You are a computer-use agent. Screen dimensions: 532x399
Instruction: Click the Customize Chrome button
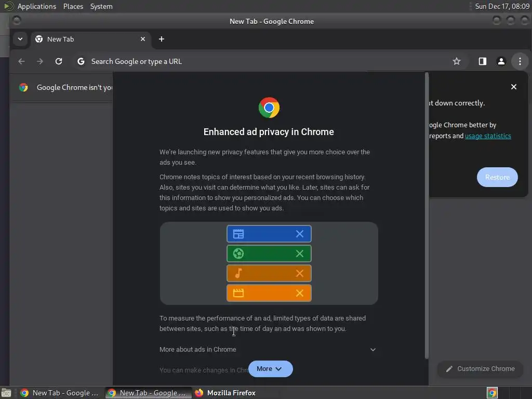(481, 369)
